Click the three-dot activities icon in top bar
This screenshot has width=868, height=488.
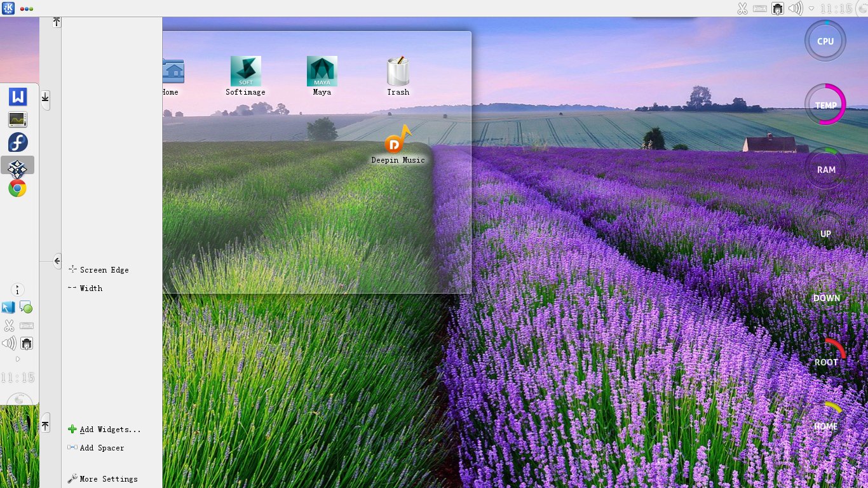click(27, 9)
